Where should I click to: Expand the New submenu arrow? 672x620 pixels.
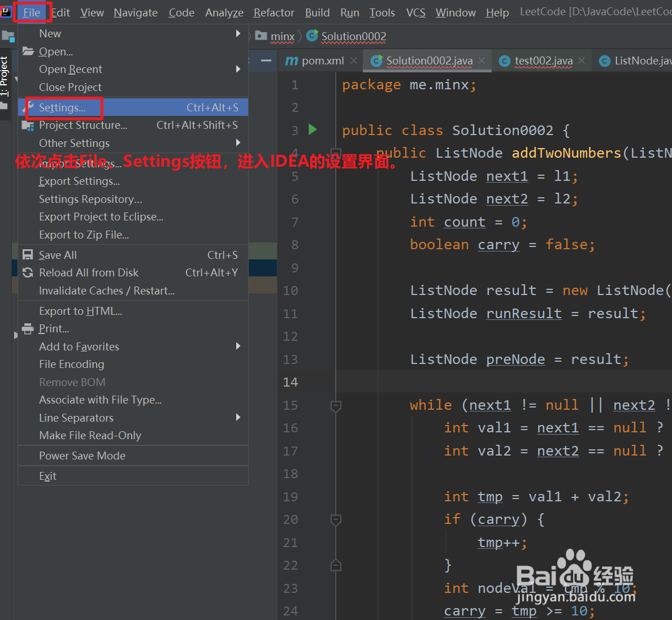(239, 33)
